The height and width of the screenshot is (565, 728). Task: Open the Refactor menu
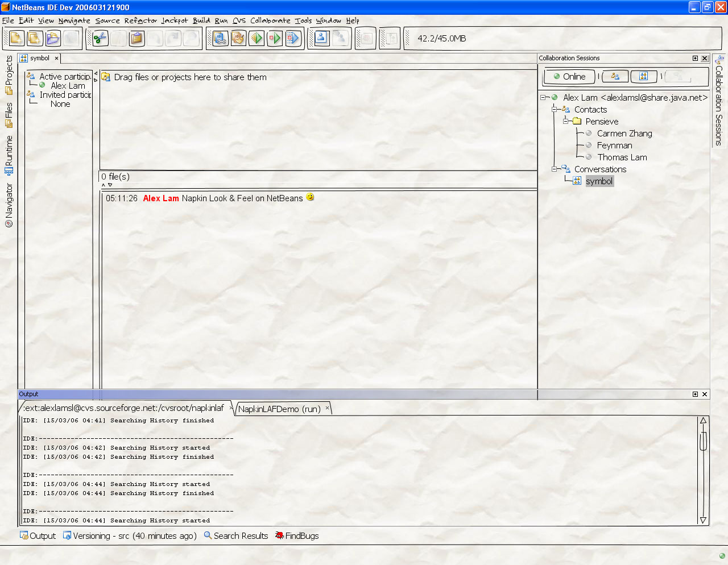point(140,20)
